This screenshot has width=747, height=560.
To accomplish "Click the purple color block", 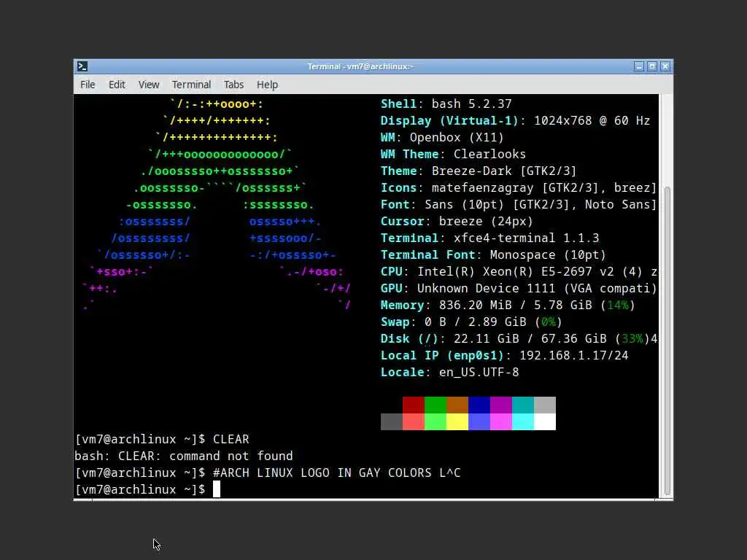I will [x=500, y=405].
